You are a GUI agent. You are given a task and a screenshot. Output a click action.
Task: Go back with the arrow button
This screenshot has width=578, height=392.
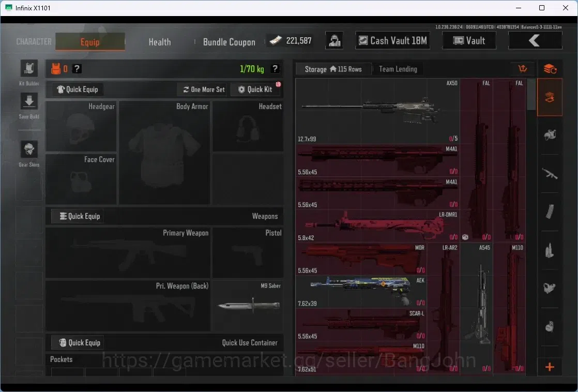point(535,40)
